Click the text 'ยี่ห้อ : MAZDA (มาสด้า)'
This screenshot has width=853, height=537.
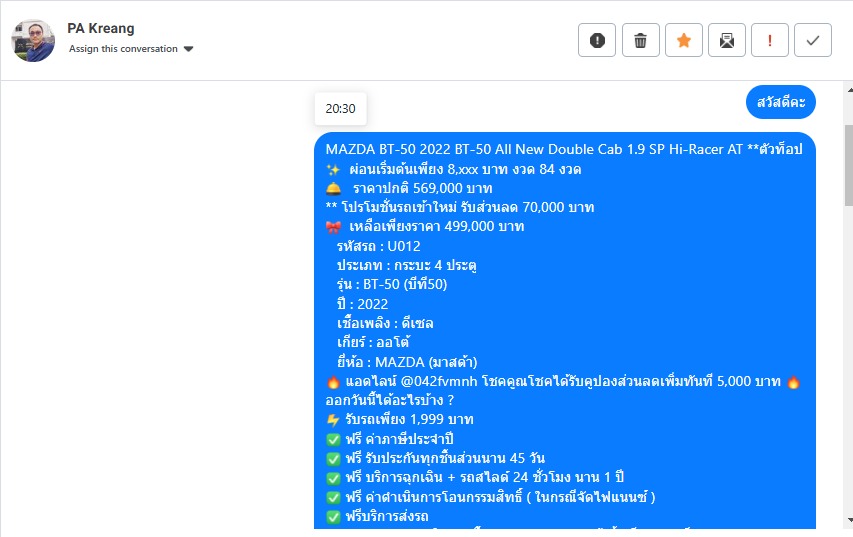pos(407,362)
